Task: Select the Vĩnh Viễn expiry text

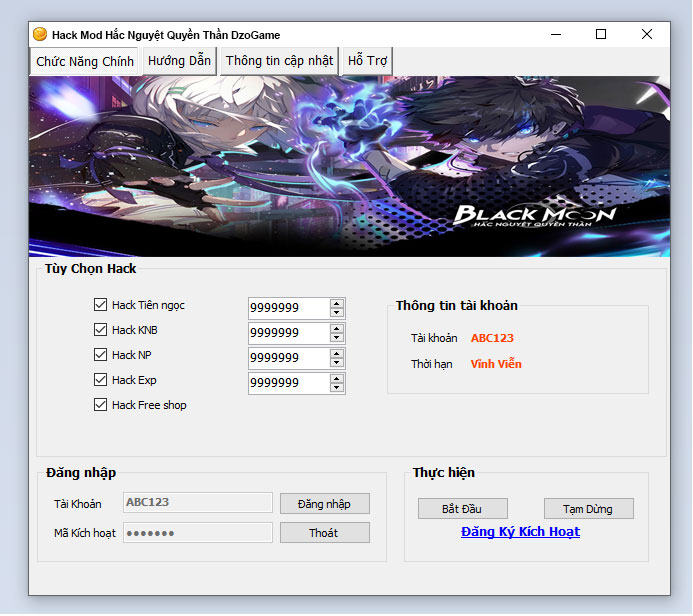Action: (496, 364)
